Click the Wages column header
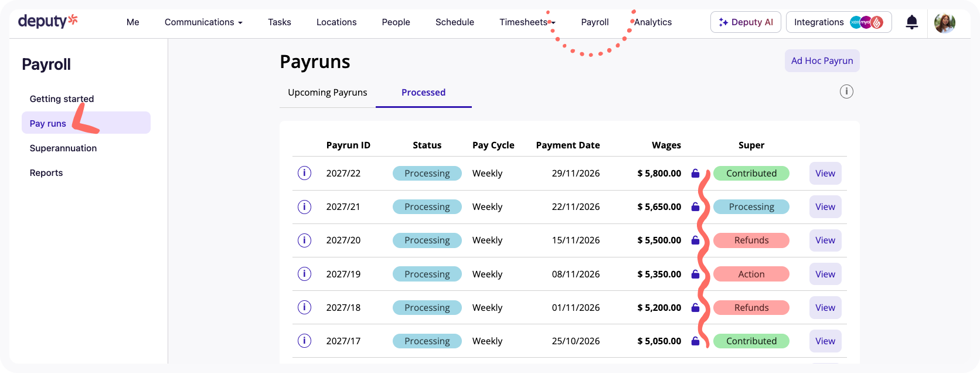The height and width of the screenshot is (373, 980). pyautogui.click(x=666, y=145)
